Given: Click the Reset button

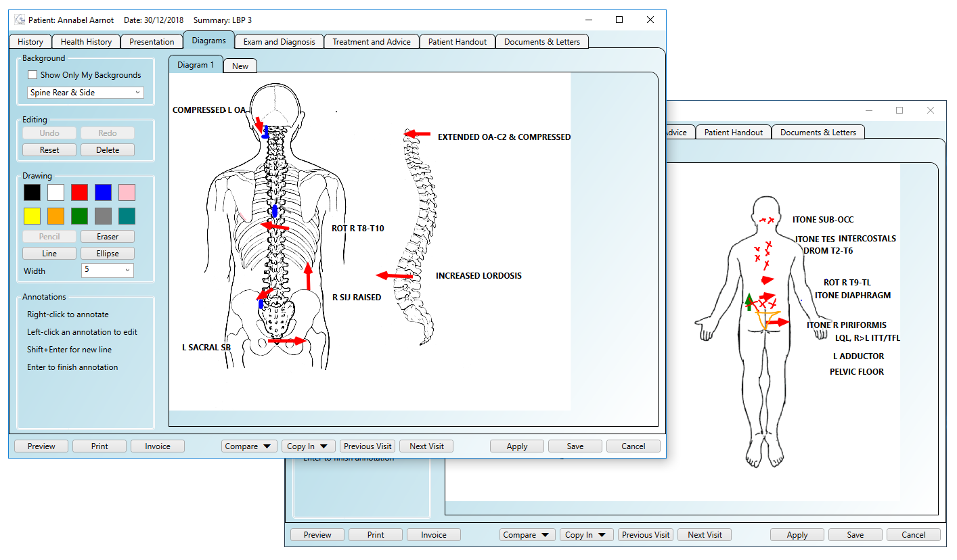Looking at the screenshot, I should click(x=49, y=150).
